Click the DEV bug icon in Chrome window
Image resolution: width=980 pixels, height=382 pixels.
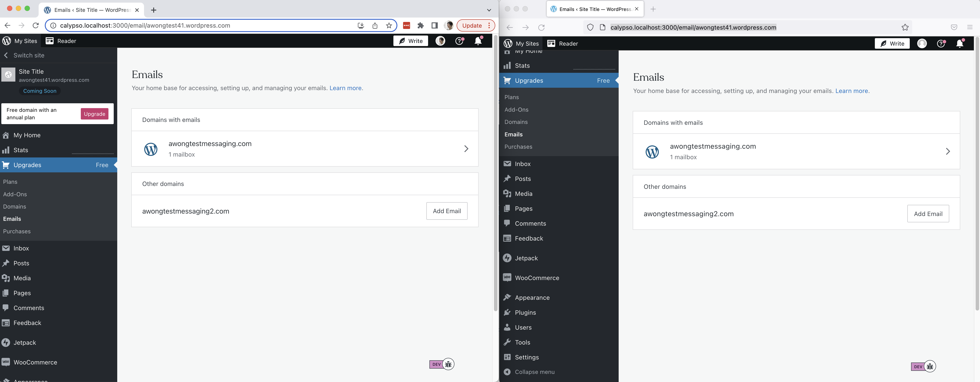(x=448, y=364)
